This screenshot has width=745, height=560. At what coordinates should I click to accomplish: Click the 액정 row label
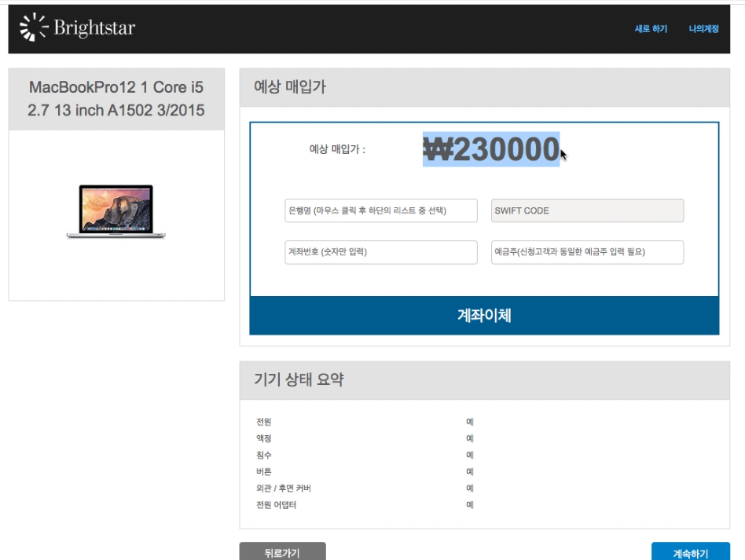click(x=264, y=438)
